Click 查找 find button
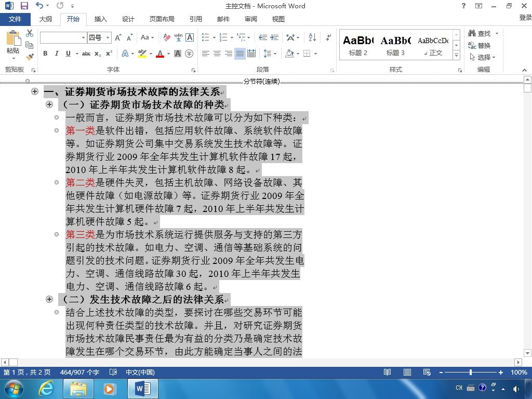The width and height of the screenshot is (532, 399). point(480,33)
